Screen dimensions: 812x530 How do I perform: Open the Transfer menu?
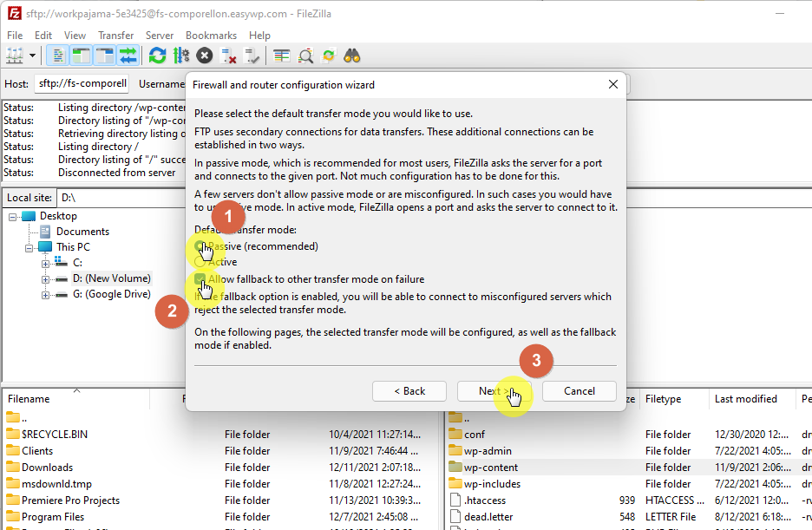tap(116, 36)
